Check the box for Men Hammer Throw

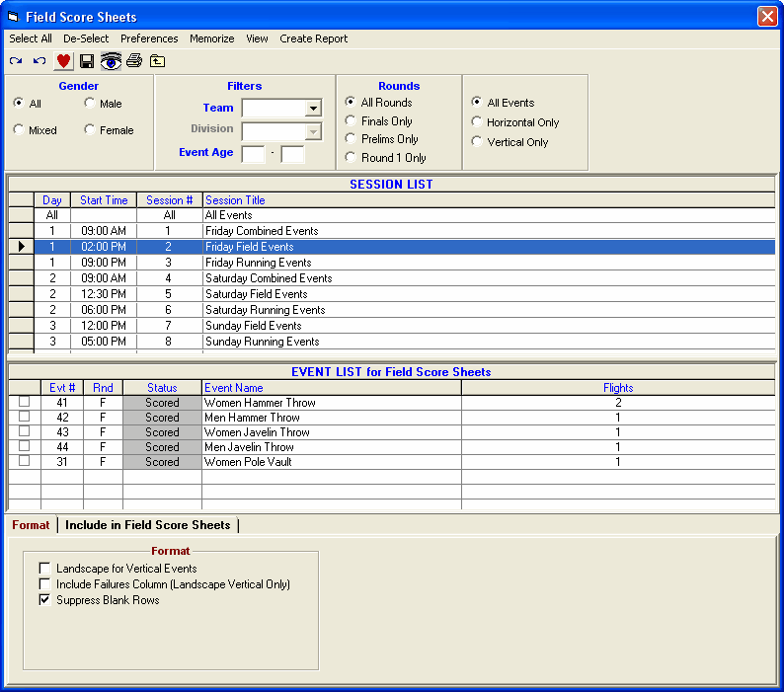click(x=24, y=417)
